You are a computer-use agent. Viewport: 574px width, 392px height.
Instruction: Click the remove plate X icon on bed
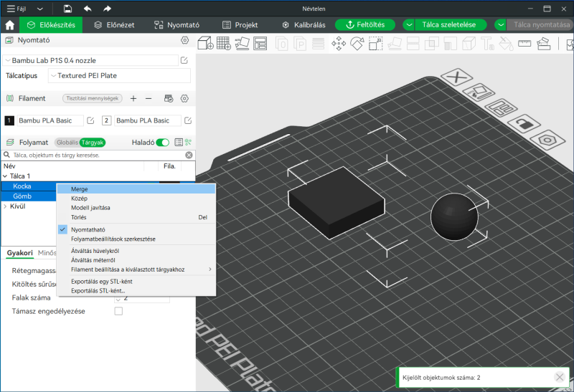456,77
